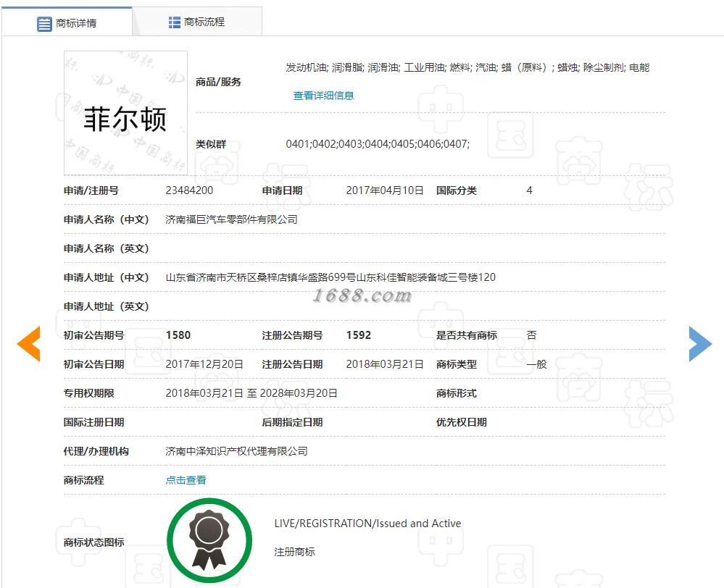Viewport: 724px width, 588px height.
Task: Open the 菲尔顿 trademark image thumbnail
Action: (125, 113)
